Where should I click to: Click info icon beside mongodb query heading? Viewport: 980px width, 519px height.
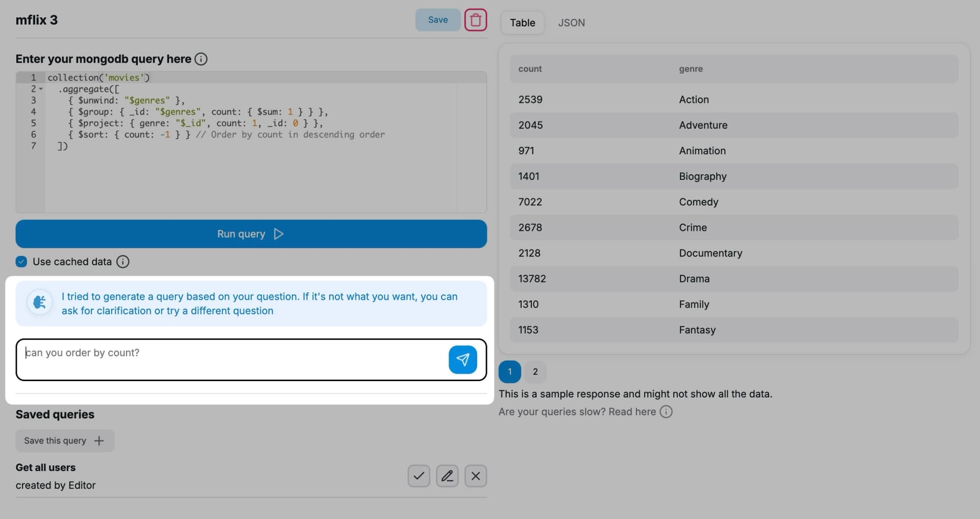click(201, 59)
